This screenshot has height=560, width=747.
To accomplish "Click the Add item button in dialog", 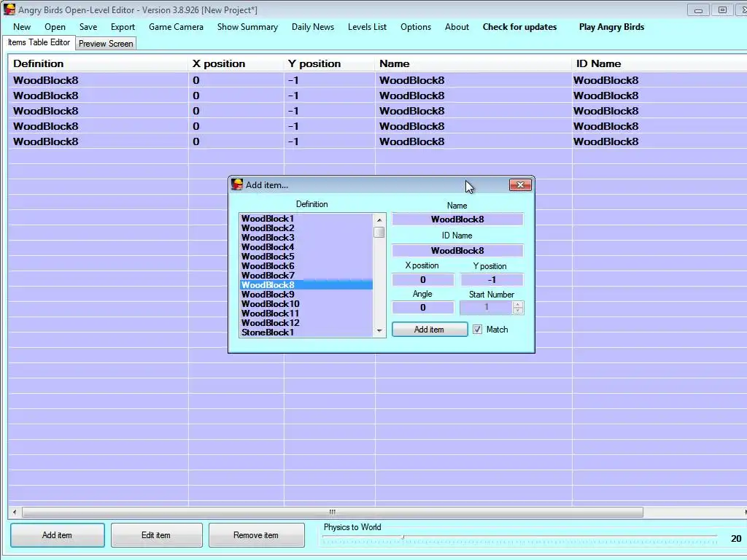I will 429,330.
